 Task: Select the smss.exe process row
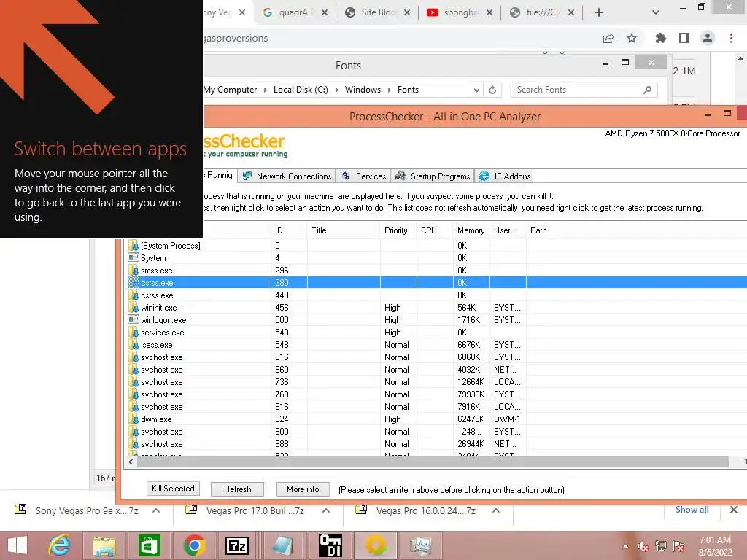(436, 271)
